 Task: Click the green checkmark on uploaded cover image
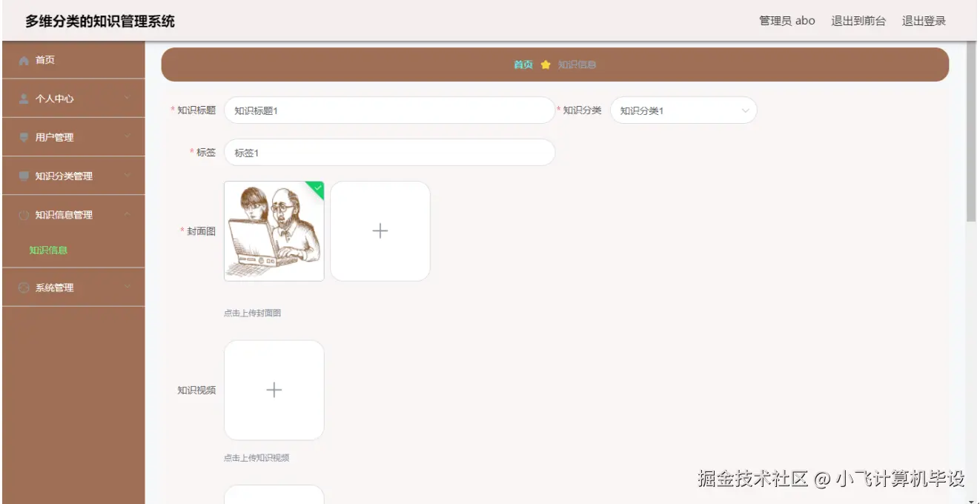[317, 188]
